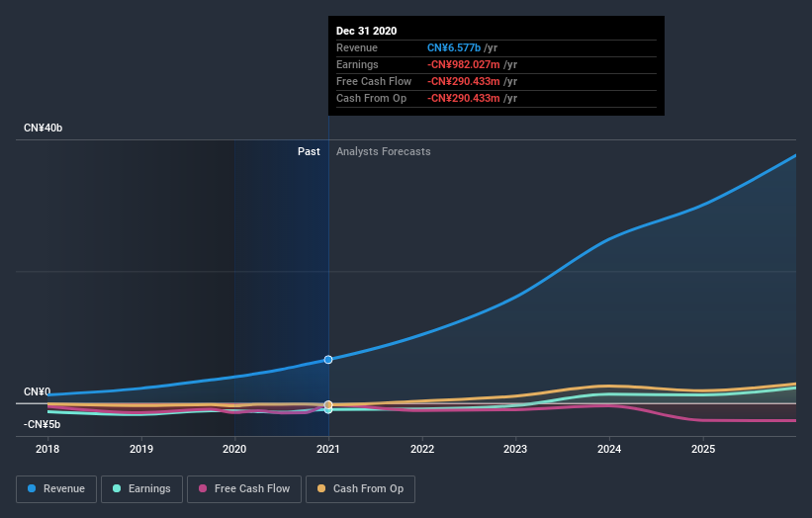The height and width of the screenshot is (518, 812).
Task: Click the blue Revenue legend dot
Action: pos(32,488)
